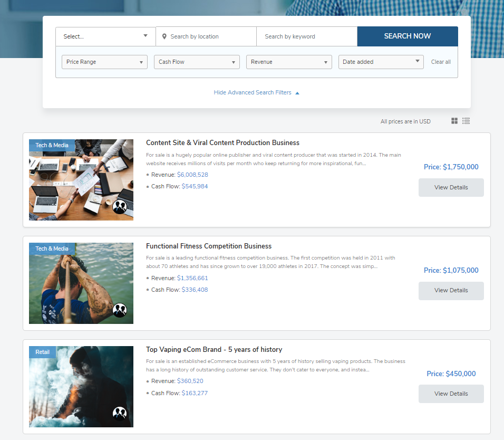View Details for Functional Fitness Competition Business
This screenshot has width=504, height=440.
coord(451,291)
